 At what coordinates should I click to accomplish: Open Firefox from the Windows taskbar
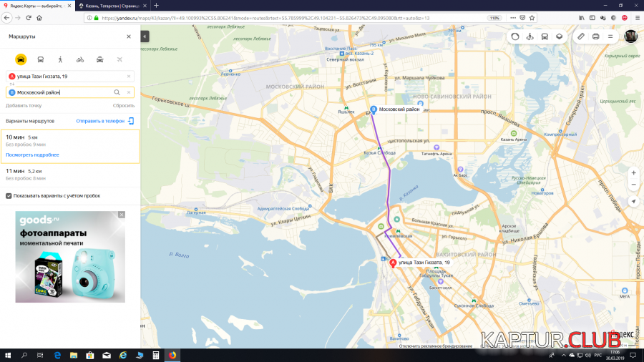click(172, 355)
